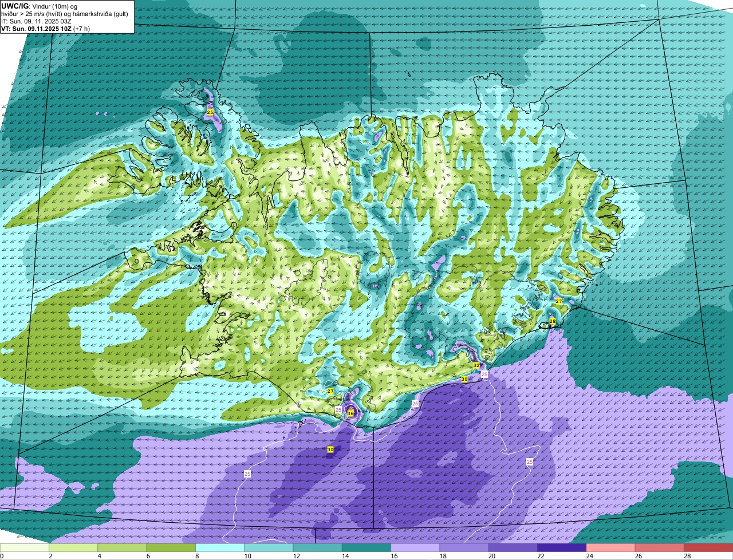Select the 16–18 m/s lavender swatch
Viewport: 733px width, 560px height.
pyautogui.click(x=415, y=548)
